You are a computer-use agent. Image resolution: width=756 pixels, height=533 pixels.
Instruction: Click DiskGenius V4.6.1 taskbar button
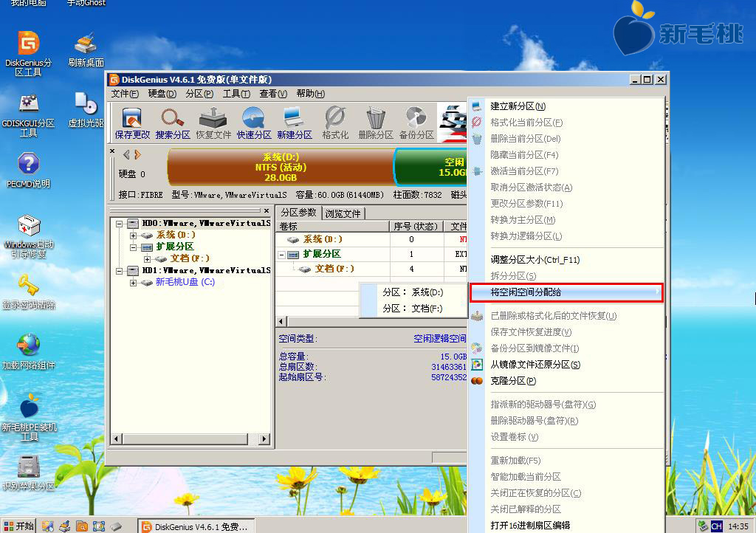[196, 526]
